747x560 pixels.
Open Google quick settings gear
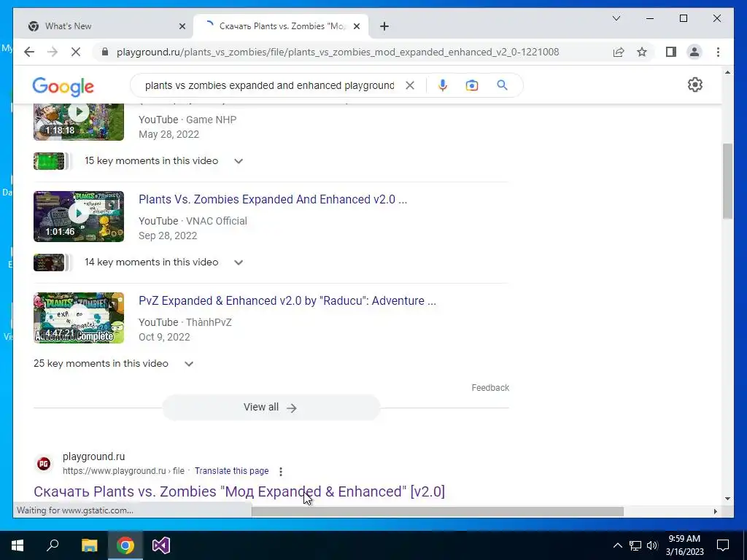point(695,85)
